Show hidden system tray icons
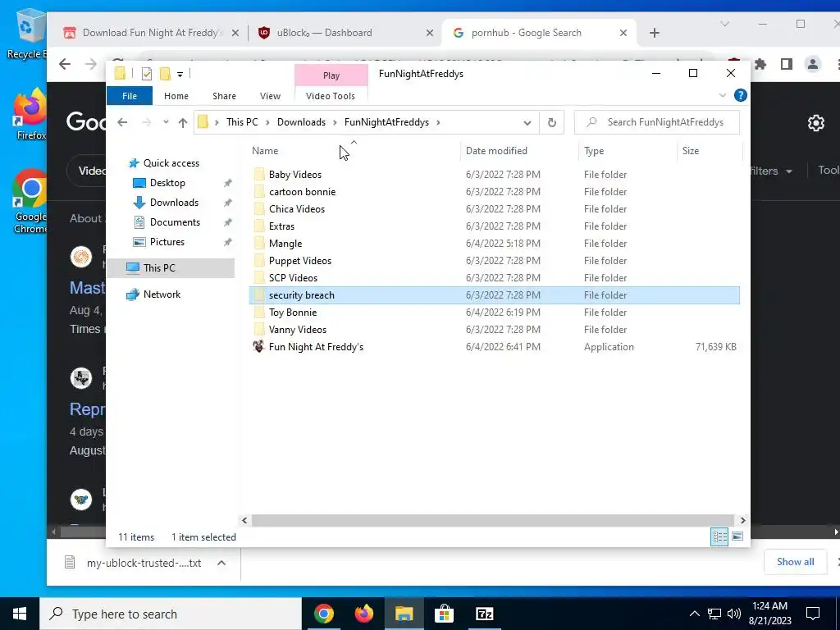 click(x=694, y=614)
